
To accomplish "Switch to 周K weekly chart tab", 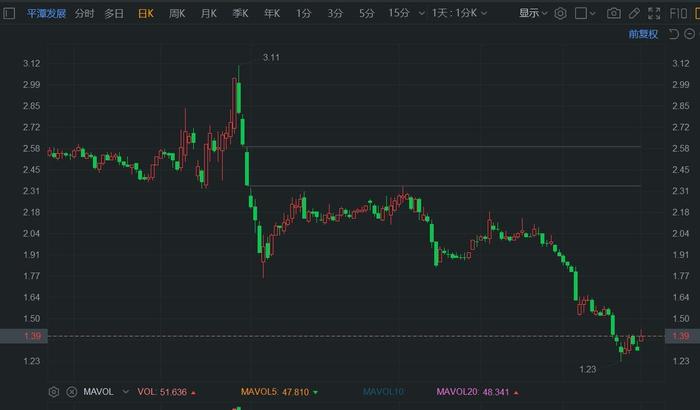I will coord(177,14).
